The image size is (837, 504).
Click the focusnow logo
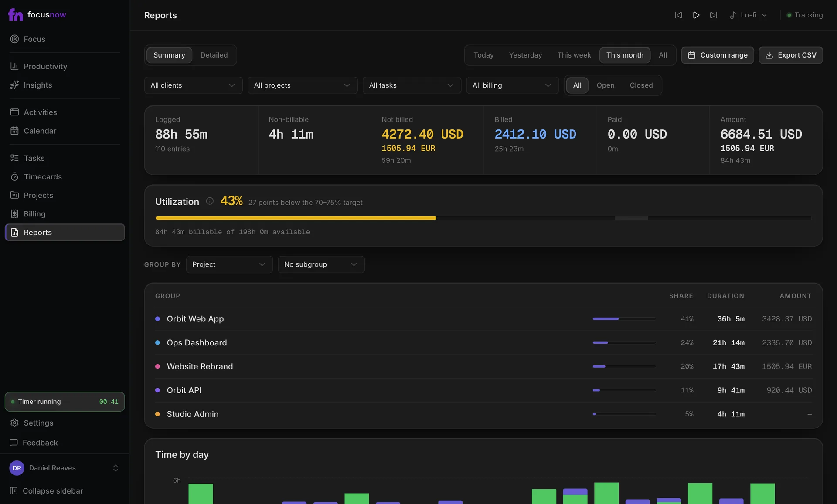(x=37, y=15)
